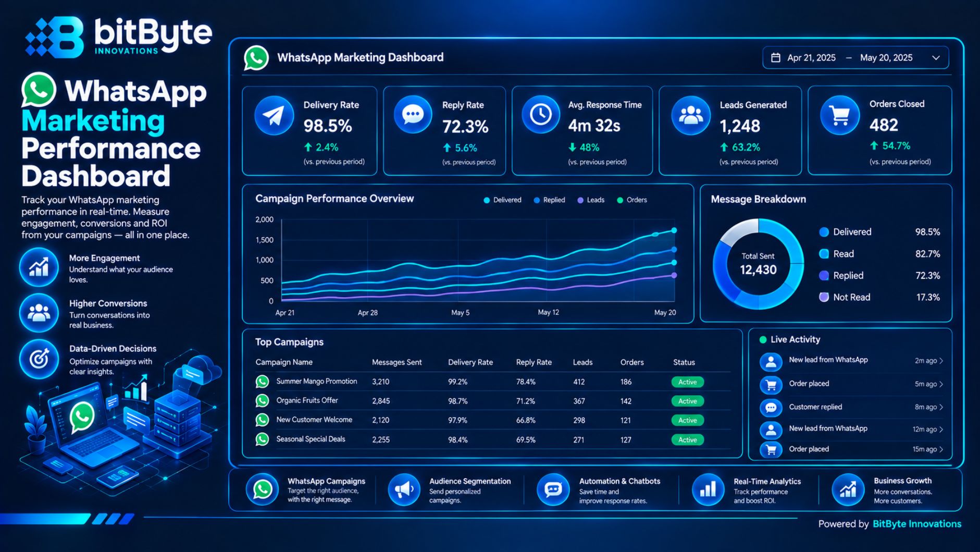Click the Business Growth chart icon
Screen dimensions: 980x552
point(848,489)
